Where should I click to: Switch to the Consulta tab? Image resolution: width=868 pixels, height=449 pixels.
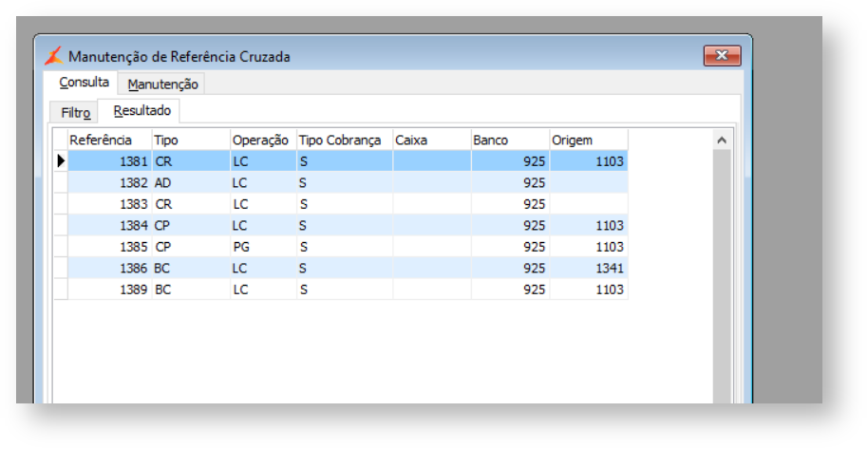coord(84,83)
